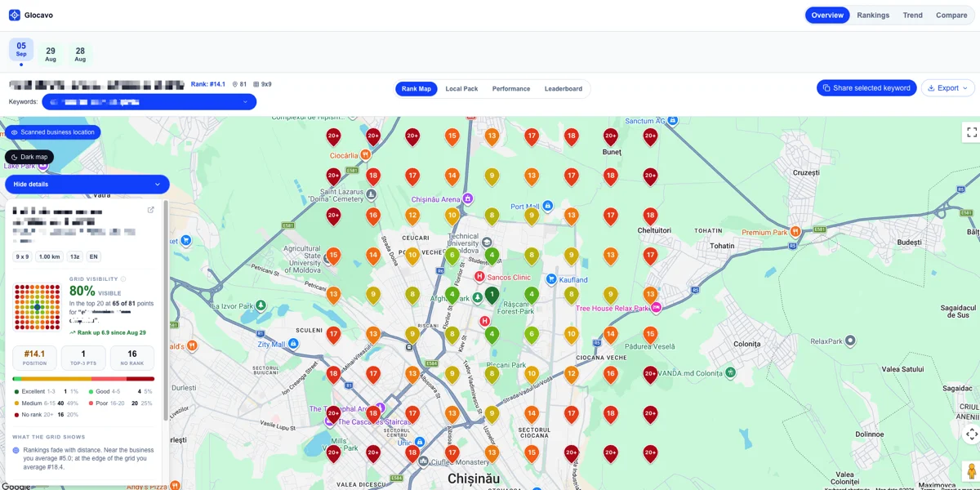Collapse the Hide details panel
Viewport: 980px width, 490px height.
[x=87, y=185]
